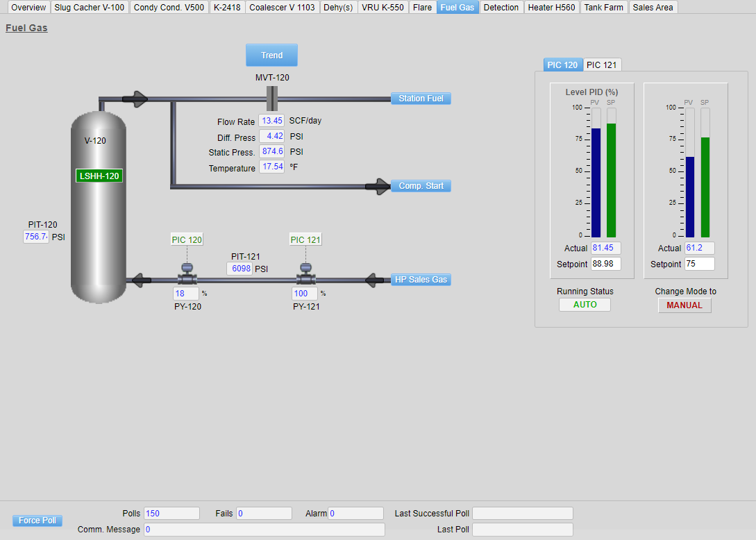Select the Fuel Gas tab

tap(457, 7)
